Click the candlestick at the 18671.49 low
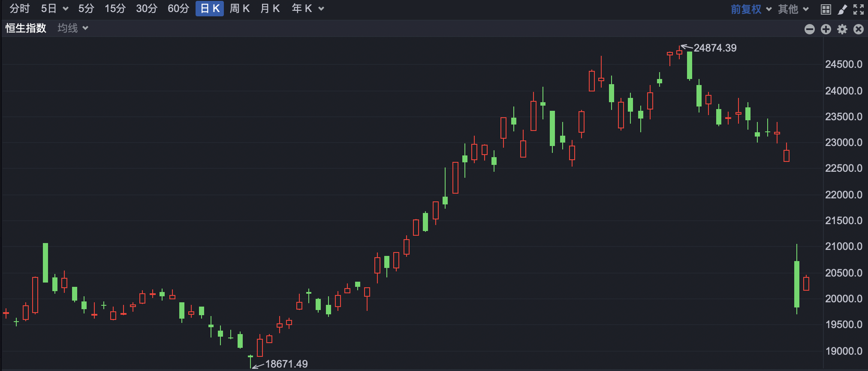This screenshot has width=868, height=371. (x=250, y=362)
